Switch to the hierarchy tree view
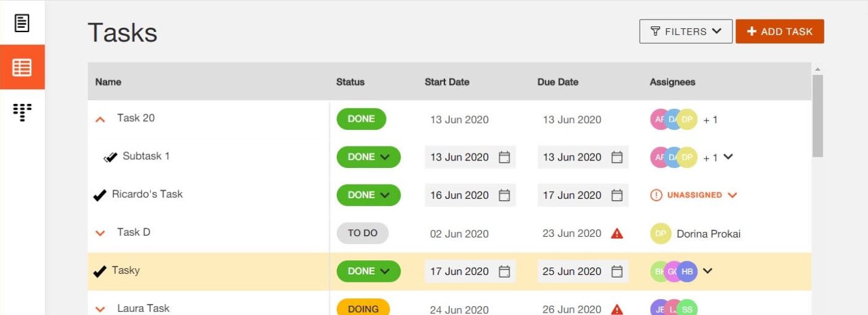 point(22,112)
